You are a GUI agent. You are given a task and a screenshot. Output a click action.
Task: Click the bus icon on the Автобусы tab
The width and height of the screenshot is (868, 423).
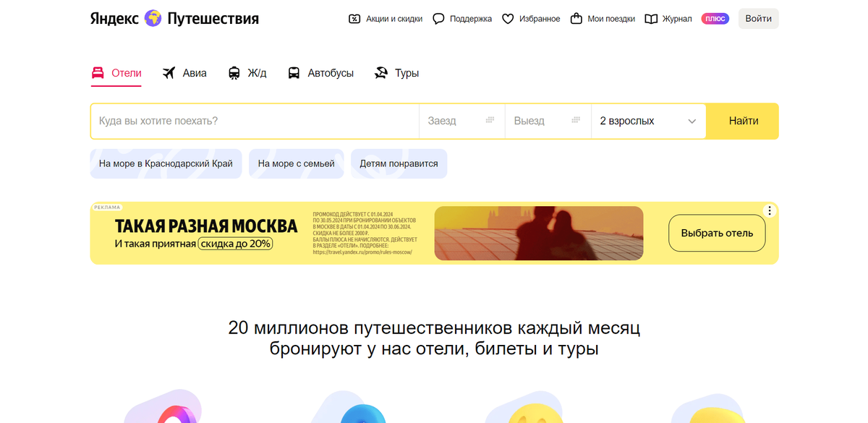tap(294, 73)
